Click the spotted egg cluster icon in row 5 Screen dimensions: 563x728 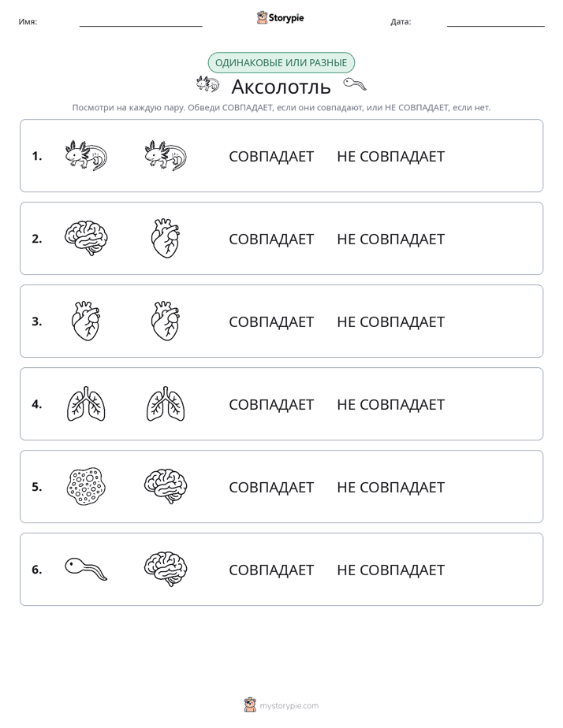click(x=87, y=486)
